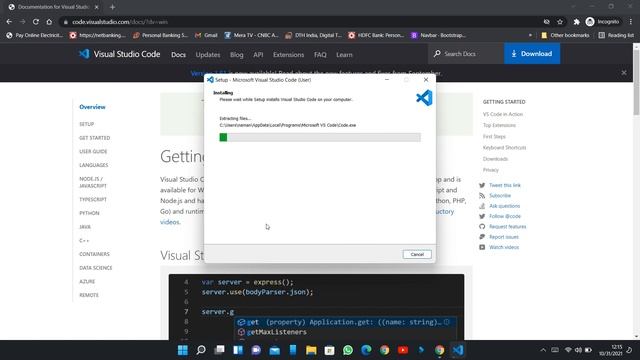Click the GitHub icon beside Request features
640x360 pixels.
(x=482, y=227)
